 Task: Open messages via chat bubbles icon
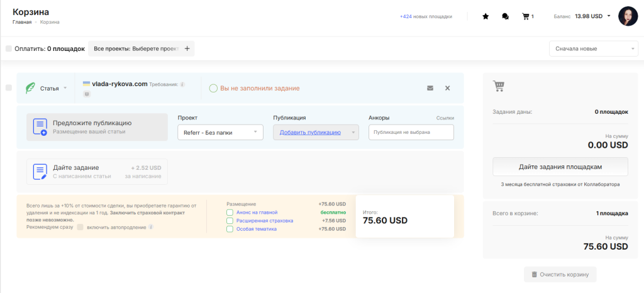pyautogui.click(x=505, y=17)
